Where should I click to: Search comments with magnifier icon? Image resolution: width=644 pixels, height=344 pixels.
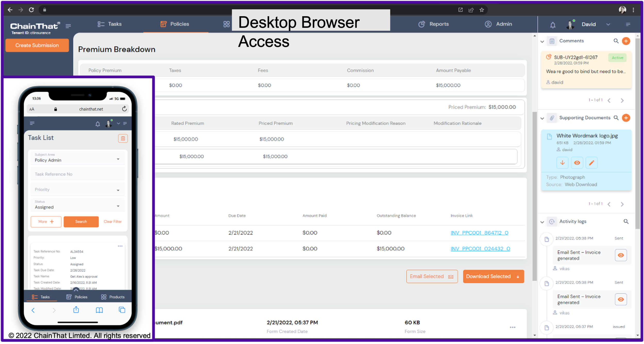pos(616,41)
